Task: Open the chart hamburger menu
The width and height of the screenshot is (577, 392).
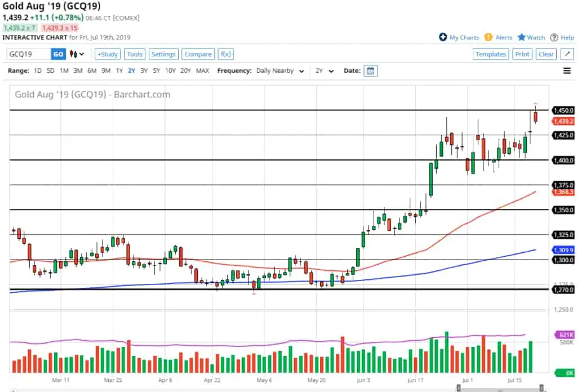Action: (x=567, y=71)
